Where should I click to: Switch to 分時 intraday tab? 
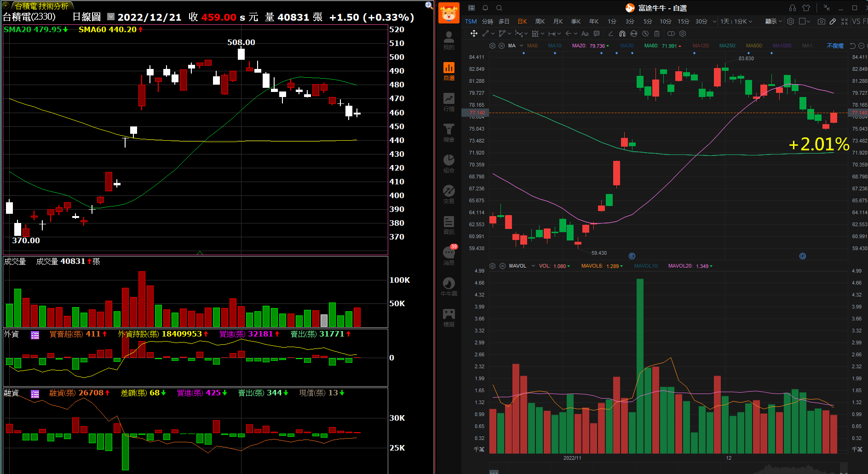coord(487,21)
